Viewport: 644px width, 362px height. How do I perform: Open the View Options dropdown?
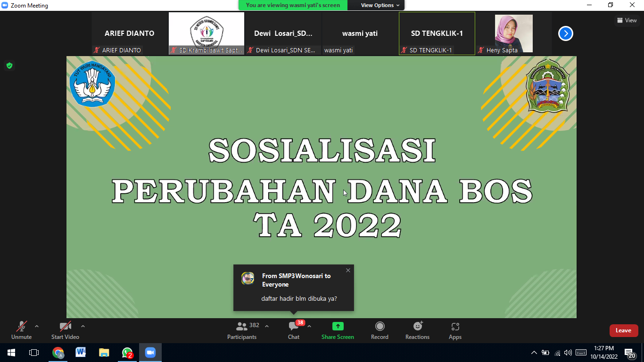coord(380,5)
